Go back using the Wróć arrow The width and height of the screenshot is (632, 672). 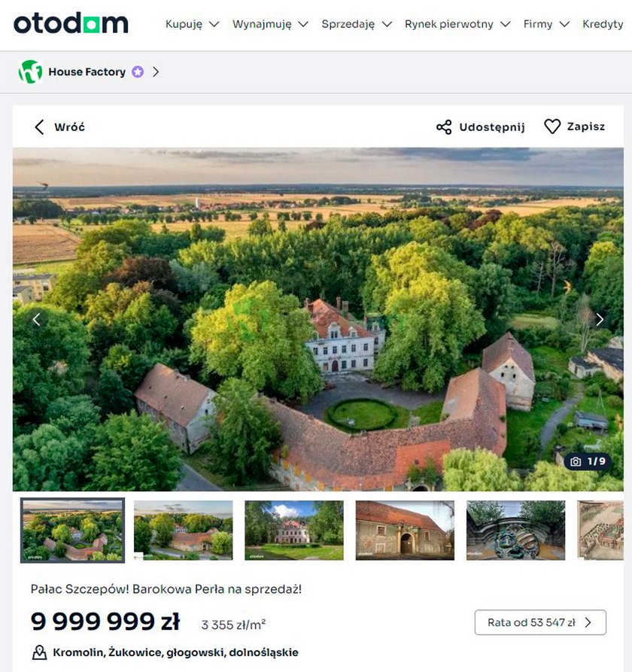[39, 127]
